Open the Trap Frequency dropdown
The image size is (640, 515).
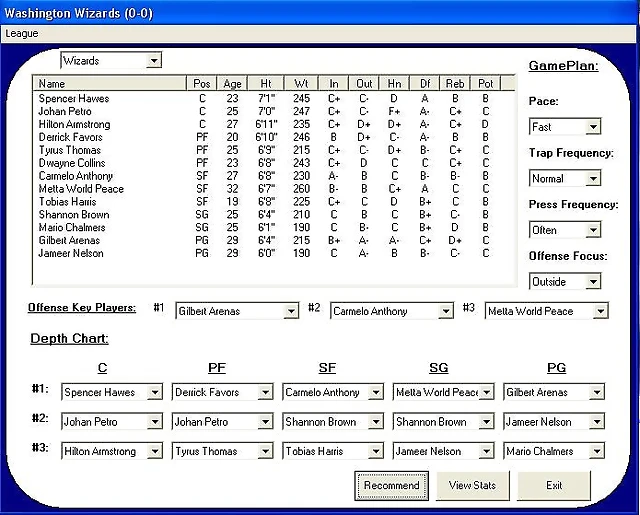565,178
